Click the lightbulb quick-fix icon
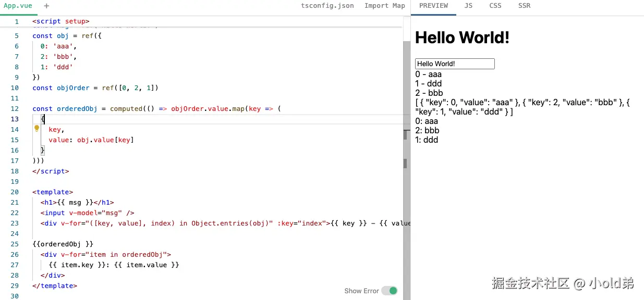The height and width of the screenshot is (300, 644). click(37, 128)
